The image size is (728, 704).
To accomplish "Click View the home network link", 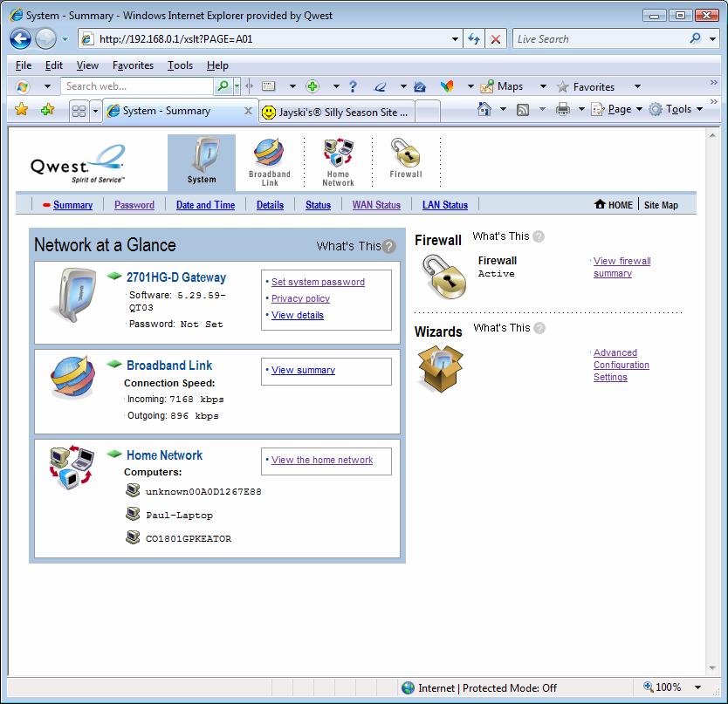I will [322, 460].
